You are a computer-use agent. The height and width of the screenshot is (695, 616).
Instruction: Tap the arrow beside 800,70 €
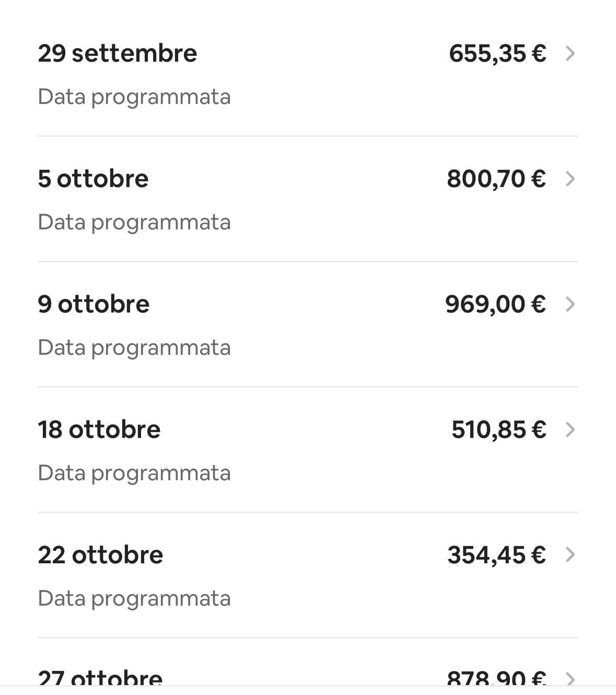[570, 179]
